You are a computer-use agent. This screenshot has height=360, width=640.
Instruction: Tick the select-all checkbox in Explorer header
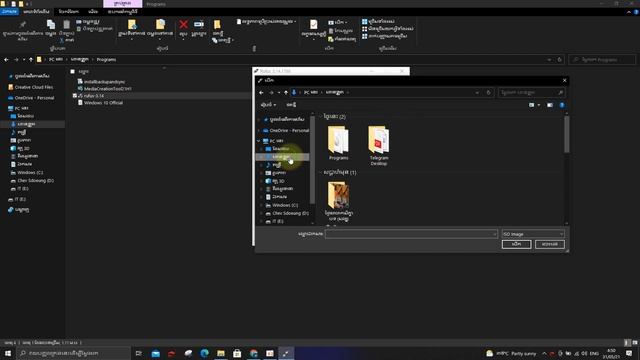click(x=73, y=71)
